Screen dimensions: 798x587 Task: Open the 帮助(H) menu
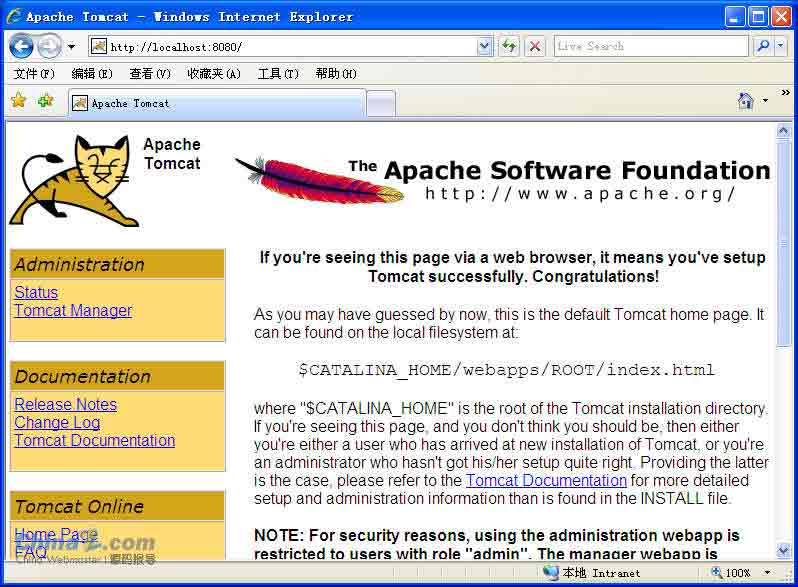pyautogui.click(x=336, y=74)
